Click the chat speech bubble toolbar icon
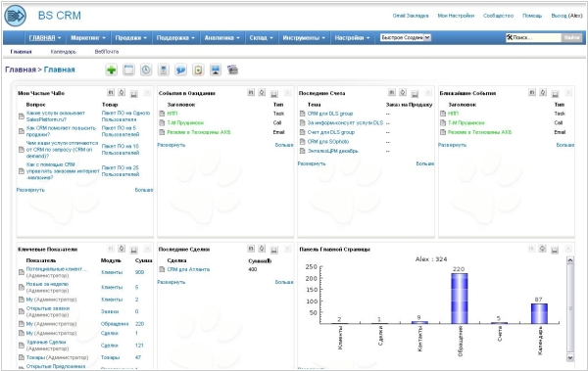The height and width of the screenshot is (371, 588). (x=180, y=70)
